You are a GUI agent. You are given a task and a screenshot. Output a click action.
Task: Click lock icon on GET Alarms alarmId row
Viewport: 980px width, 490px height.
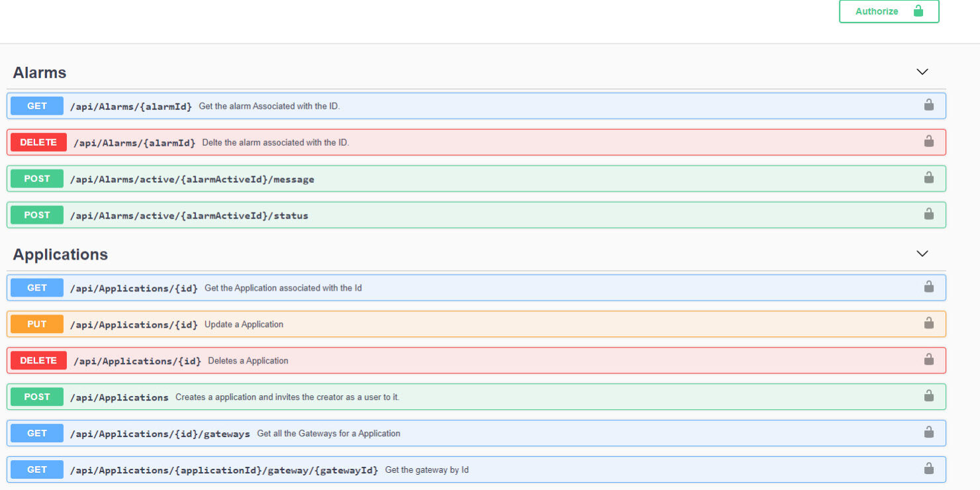[928, 105]
